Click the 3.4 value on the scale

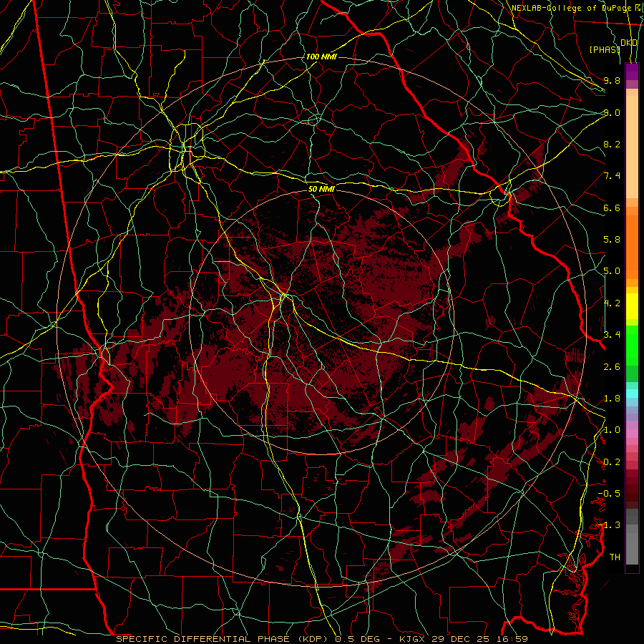click(612, 335)
